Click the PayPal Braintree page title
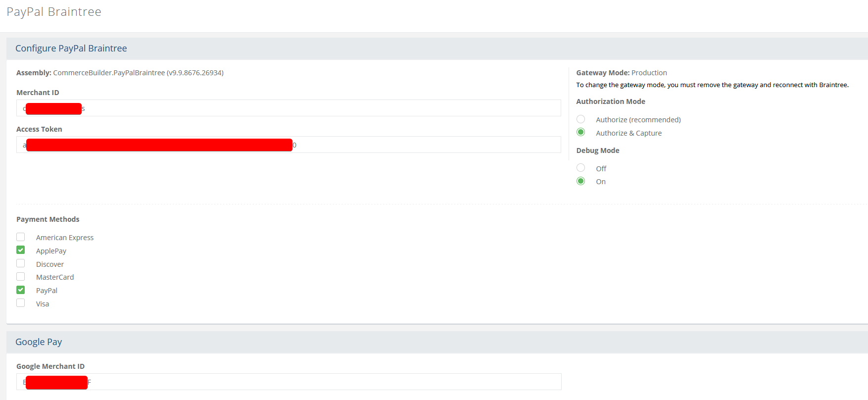 click(54, 12)
